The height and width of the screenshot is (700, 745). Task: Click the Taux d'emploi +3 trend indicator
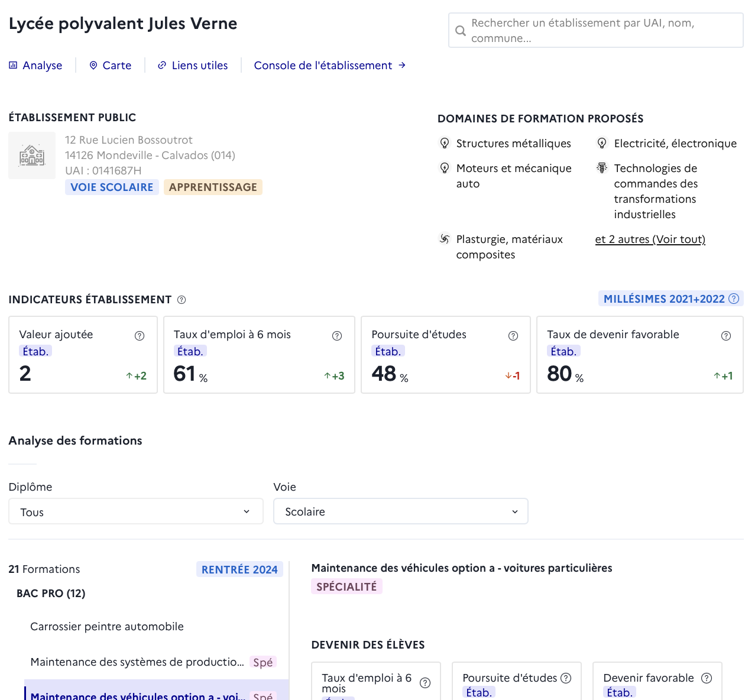(x=334, y=376)
